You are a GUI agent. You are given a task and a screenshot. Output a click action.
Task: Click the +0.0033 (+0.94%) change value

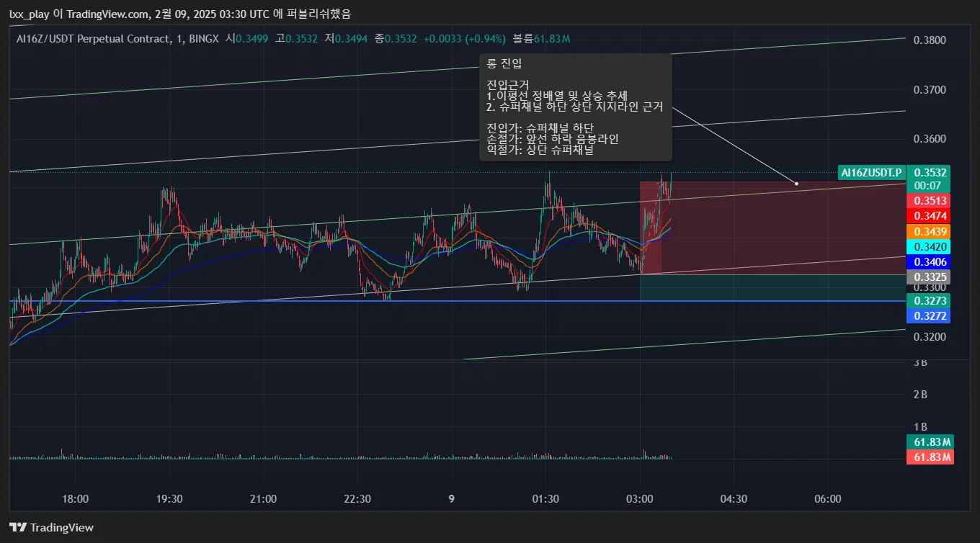click(x=465, y=38)
